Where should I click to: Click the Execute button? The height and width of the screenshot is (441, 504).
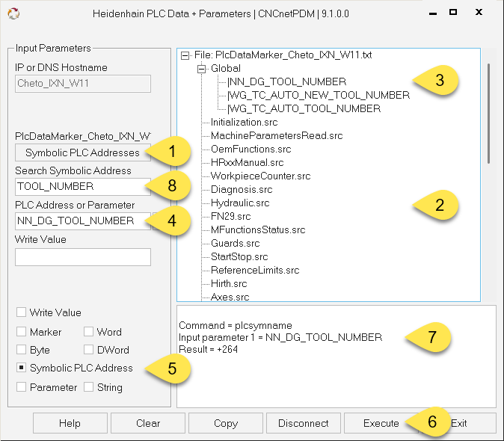pos(381,423)
